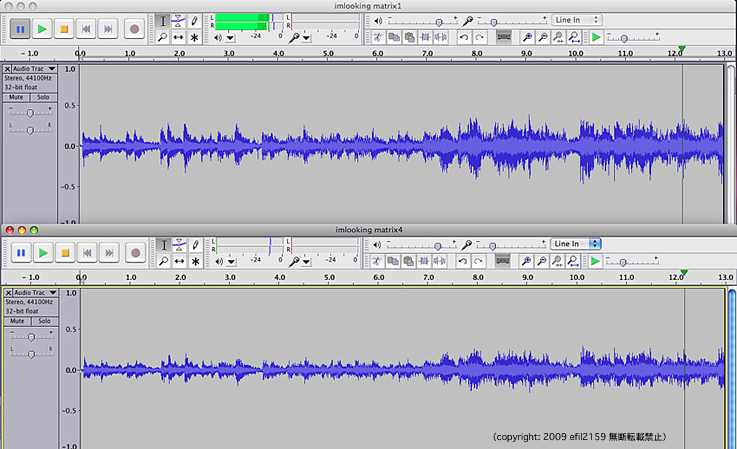This screenshot has width=737, height=449.
Task: Select the Envelope tool in matrix1
Action: (178, 21)
